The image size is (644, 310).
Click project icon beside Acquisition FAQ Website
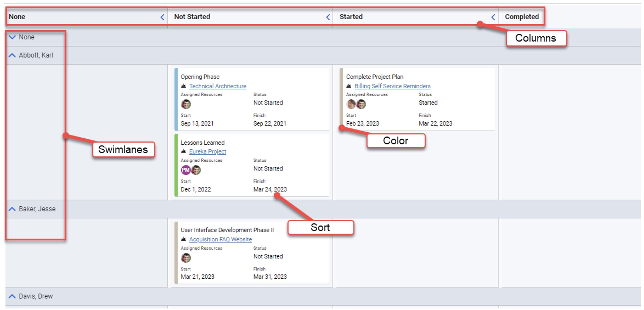[x=183, y=239]
